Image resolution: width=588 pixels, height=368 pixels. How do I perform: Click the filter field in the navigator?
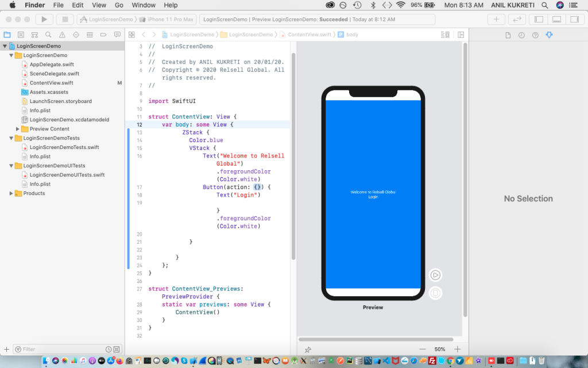point(57,349)
